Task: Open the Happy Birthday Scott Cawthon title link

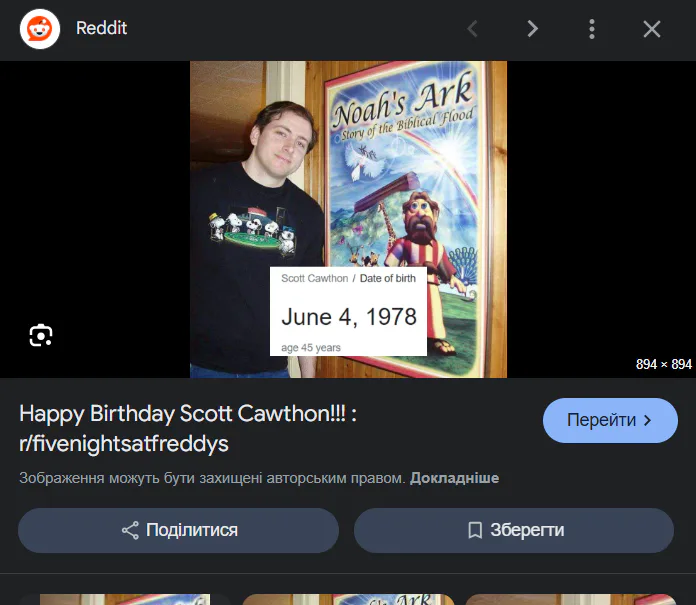Action: pyautogui.click(x=188, y=428)
